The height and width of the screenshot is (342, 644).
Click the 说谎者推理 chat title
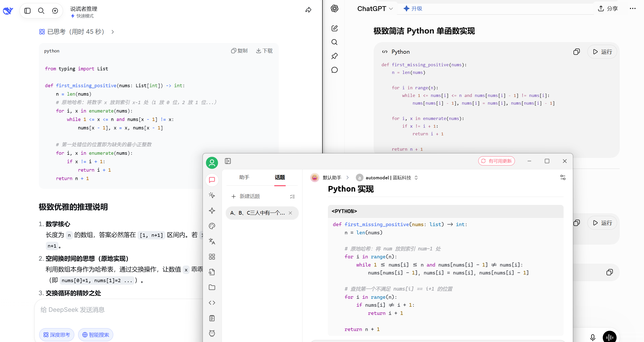point(84,9)
